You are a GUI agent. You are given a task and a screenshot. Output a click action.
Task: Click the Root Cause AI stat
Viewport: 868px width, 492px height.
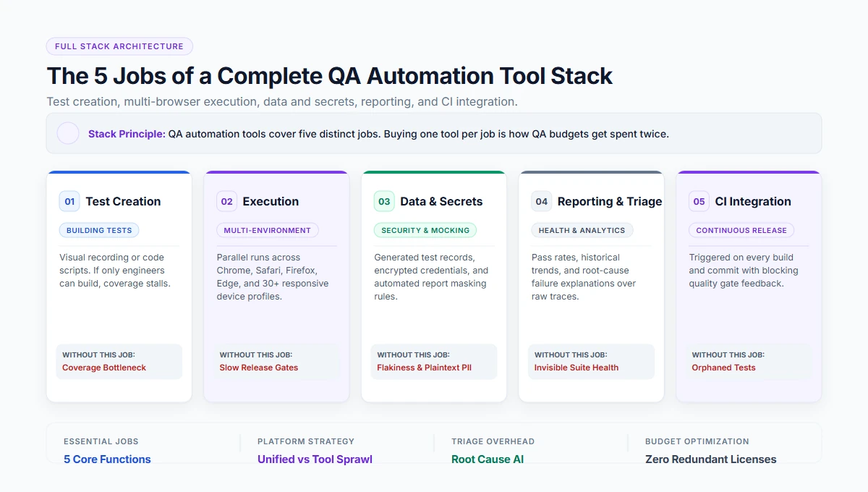488,459
